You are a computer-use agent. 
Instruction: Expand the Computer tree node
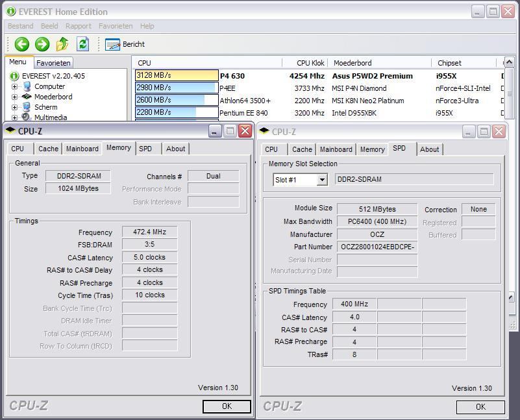[x=14, y=86]
